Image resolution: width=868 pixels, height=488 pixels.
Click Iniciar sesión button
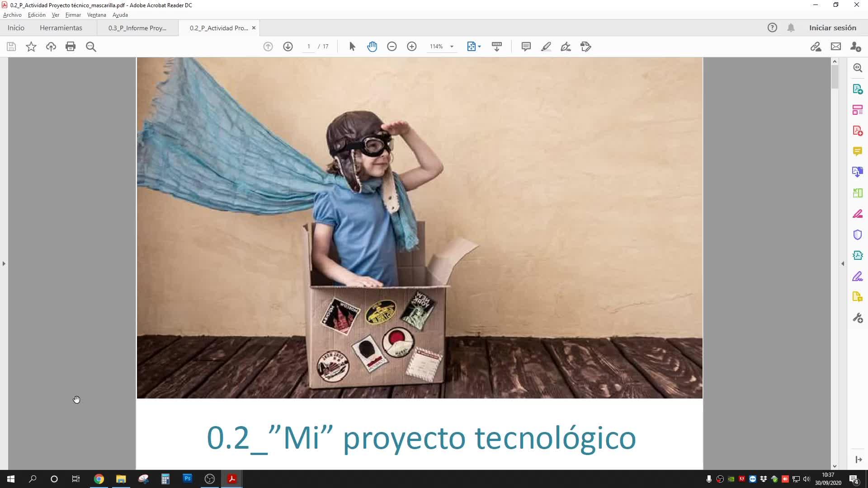coord(832,28)
